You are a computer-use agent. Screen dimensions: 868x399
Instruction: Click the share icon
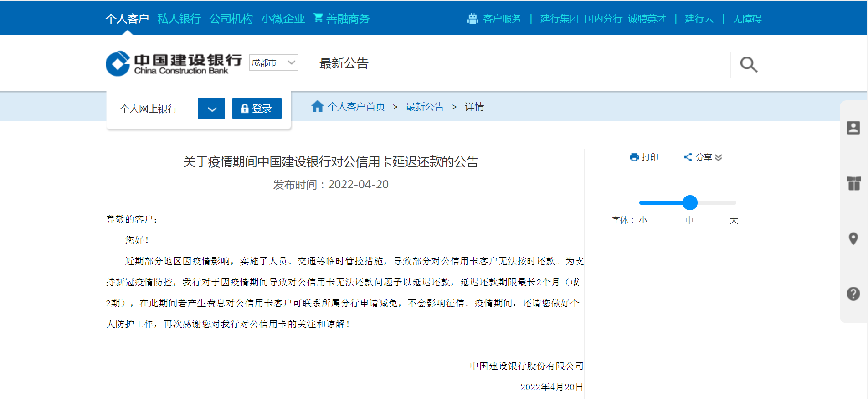click(x=688, y=157)
